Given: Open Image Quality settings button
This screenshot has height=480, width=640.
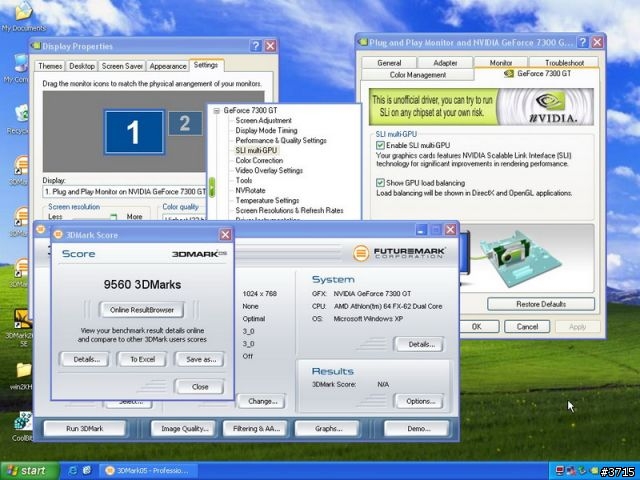Looking at the screenshot, I should point(184,429).
